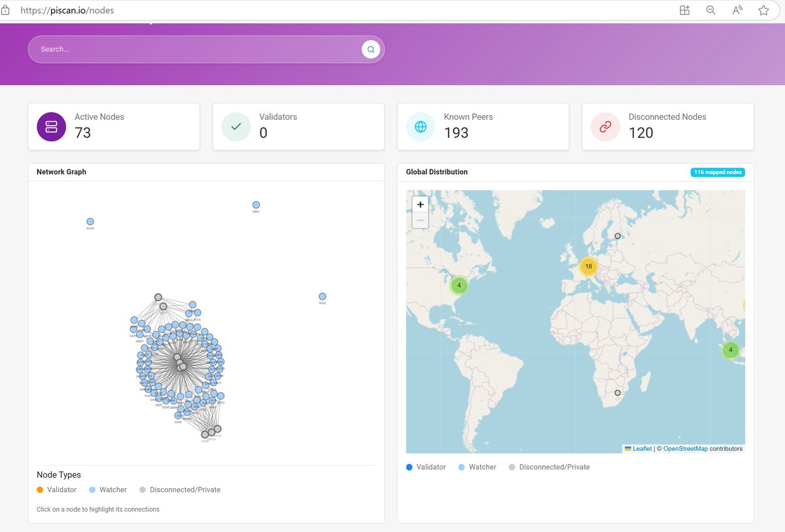Open the OpenStreetMap attribution link
The height and width of the screenshot is (532, 785).
[x=686, y=449]
